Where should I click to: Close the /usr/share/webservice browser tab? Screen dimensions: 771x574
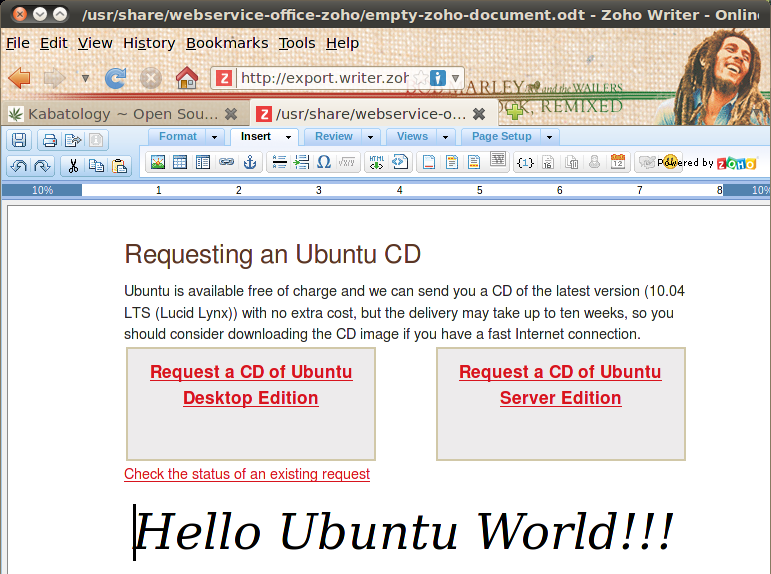pos(479,114)
